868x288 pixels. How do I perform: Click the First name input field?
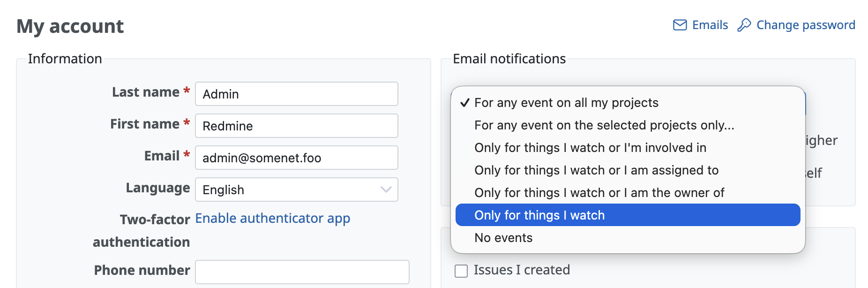pyautogui.click(x=296, y=126)
